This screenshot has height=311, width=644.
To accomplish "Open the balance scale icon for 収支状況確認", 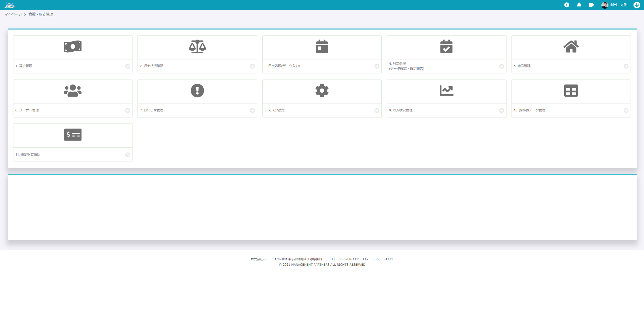I will tap(197, 47).
